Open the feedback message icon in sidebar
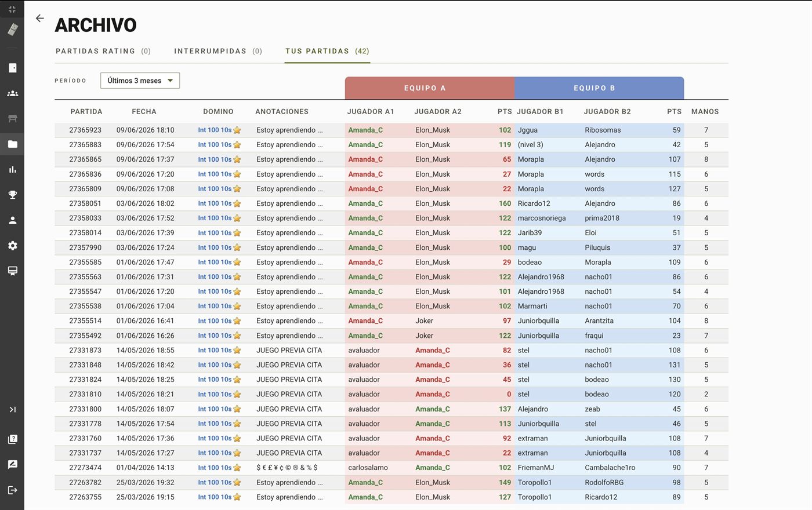Viewport: 812px width, 510px height. [x=12, y=465]
